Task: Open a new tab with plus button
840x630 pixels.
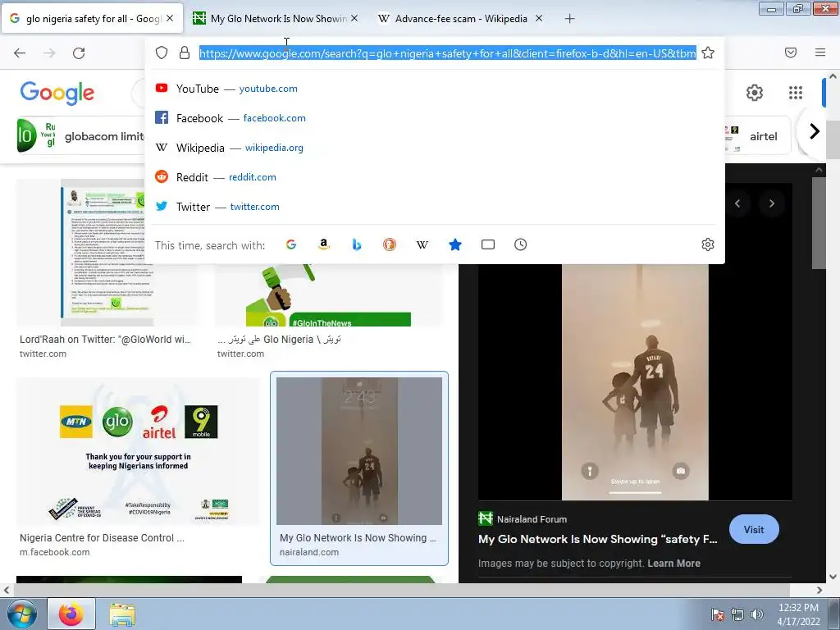Action: pos(570,19)
